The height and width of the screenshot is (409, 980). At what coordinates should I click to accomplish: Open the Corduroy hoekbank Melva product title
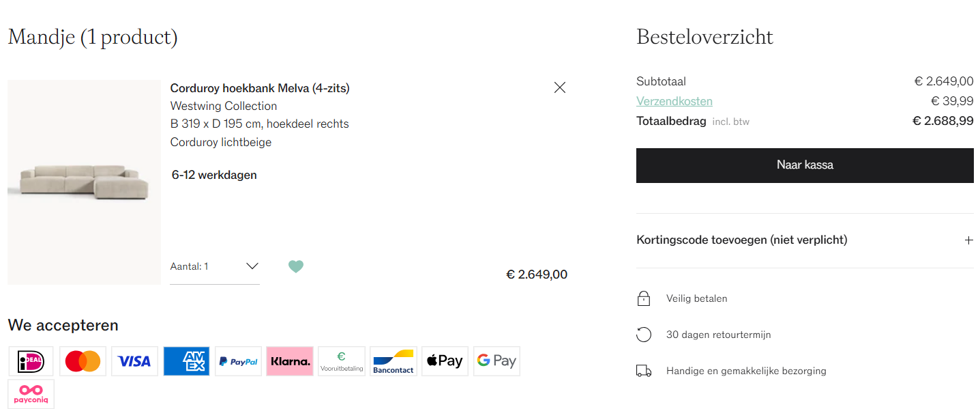260,88
